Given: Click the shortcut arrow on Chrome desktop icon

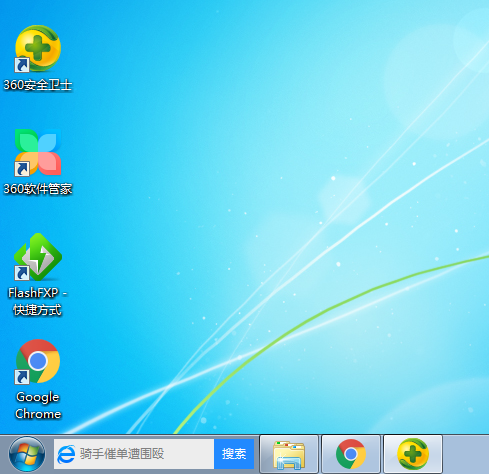Looking at the screenshot, I should [x=22, y=377].
